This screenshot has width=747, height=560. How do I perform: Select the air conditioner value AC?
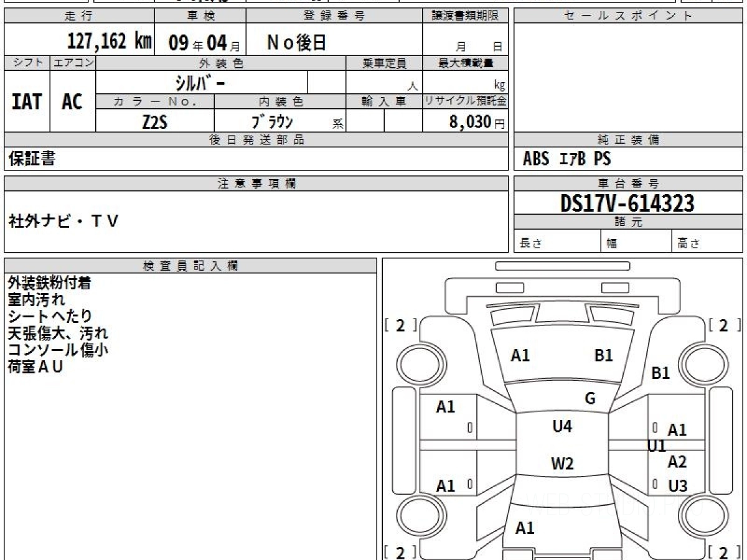point(72,101)
